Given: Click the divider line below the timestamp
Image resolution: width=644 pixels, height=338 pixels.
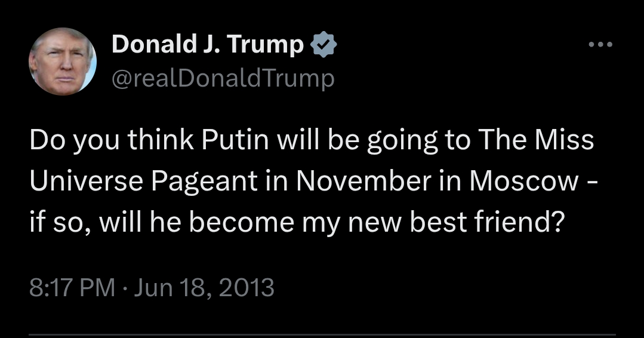Looking at the screenshot, I should click(x=322, y=335).
